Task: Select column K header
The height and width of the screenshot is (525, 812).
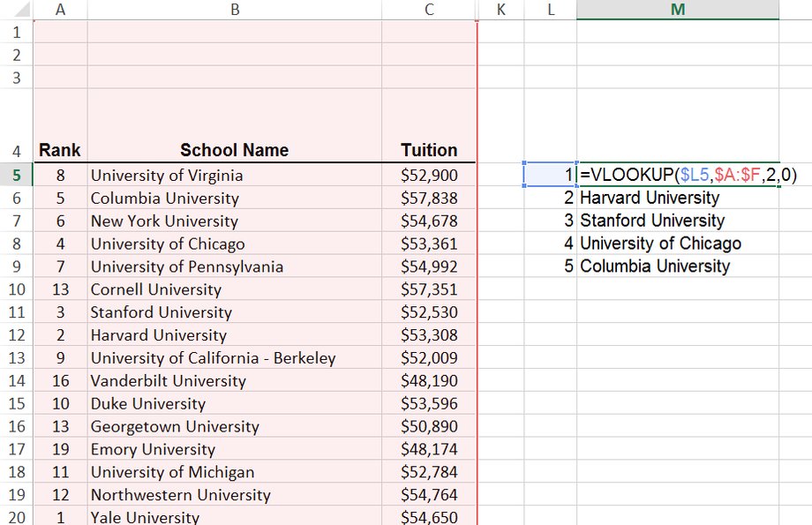Action: coord(500,10)
